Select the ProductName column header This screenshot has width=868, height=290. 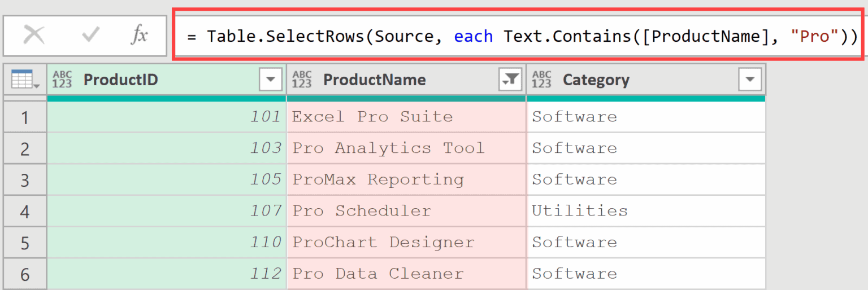coord(406,80)
